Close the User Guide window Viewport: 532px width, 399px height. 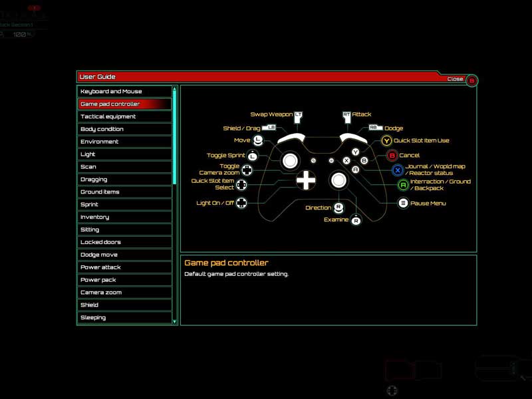pyautogui.click(x=471, y=80)
